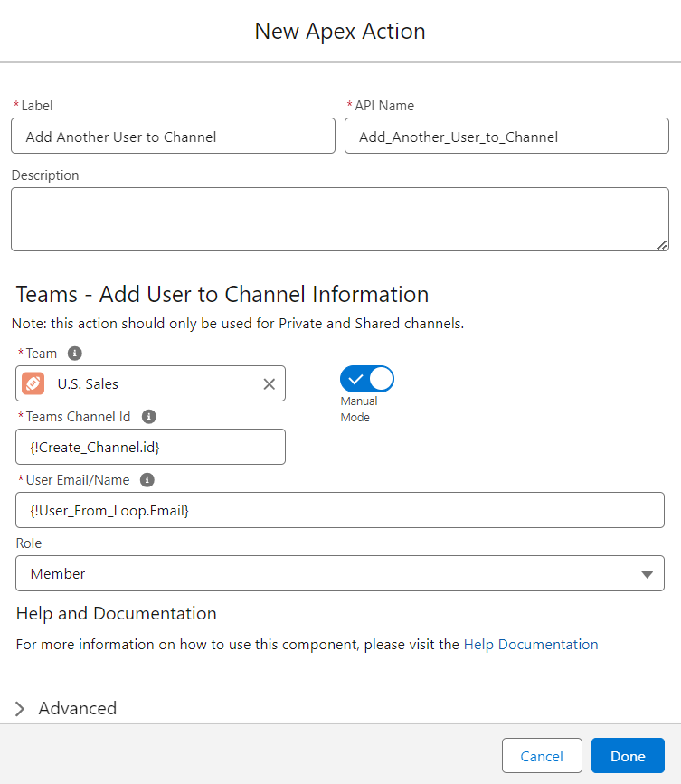Click the 'Teams - Add User to Channel Information' heading
681x784 pixels.
pos(222,294)
